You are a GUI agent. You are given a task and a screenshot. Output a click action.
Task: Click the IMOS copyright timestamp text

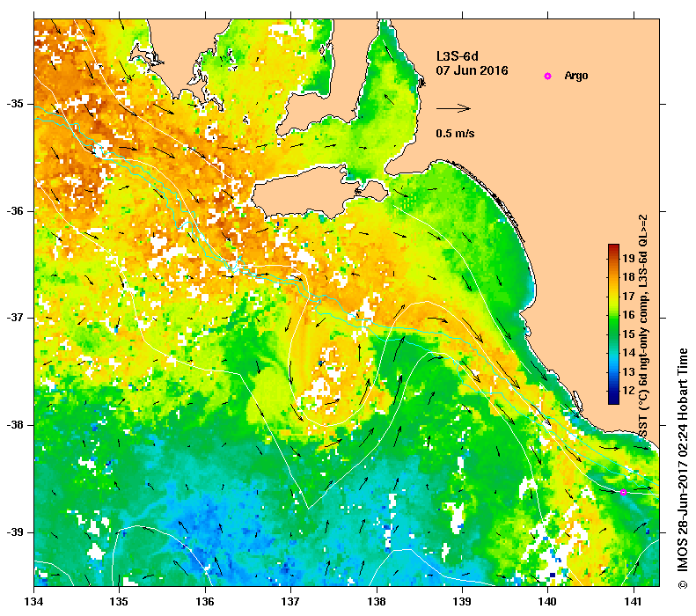click(682, 469)
